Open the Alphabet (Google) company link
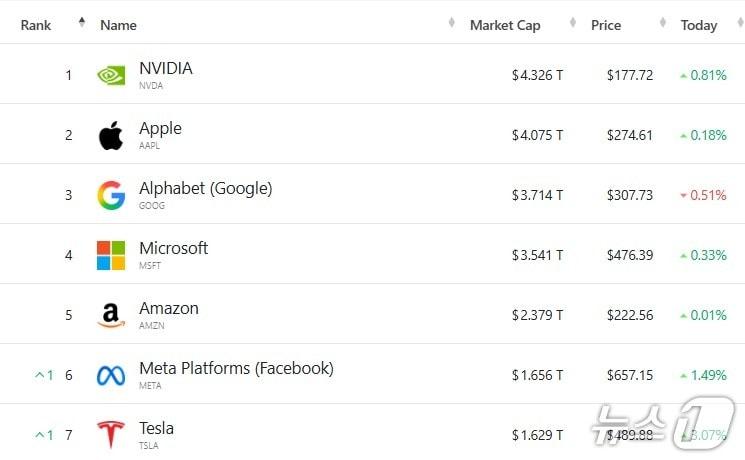Screen dimensions: 745x460 205,189
